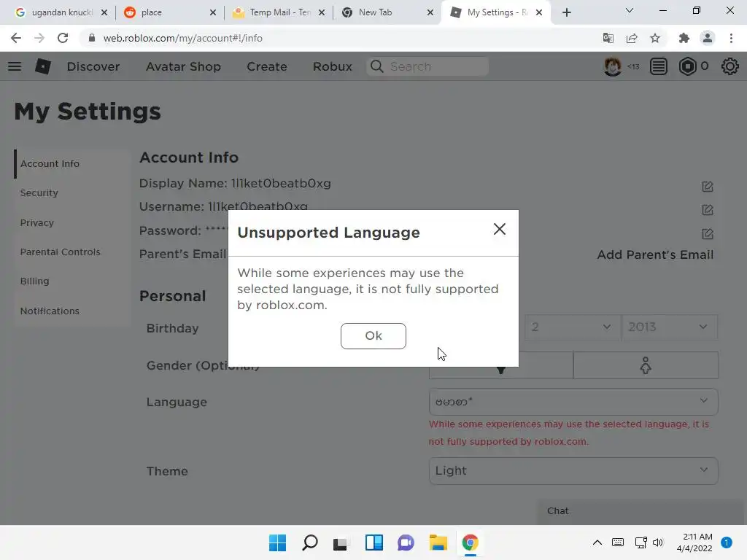The image size is (747, 560).
Task: Open the settings gear icon
Action: pyautogui.click(x=729, y=66)
